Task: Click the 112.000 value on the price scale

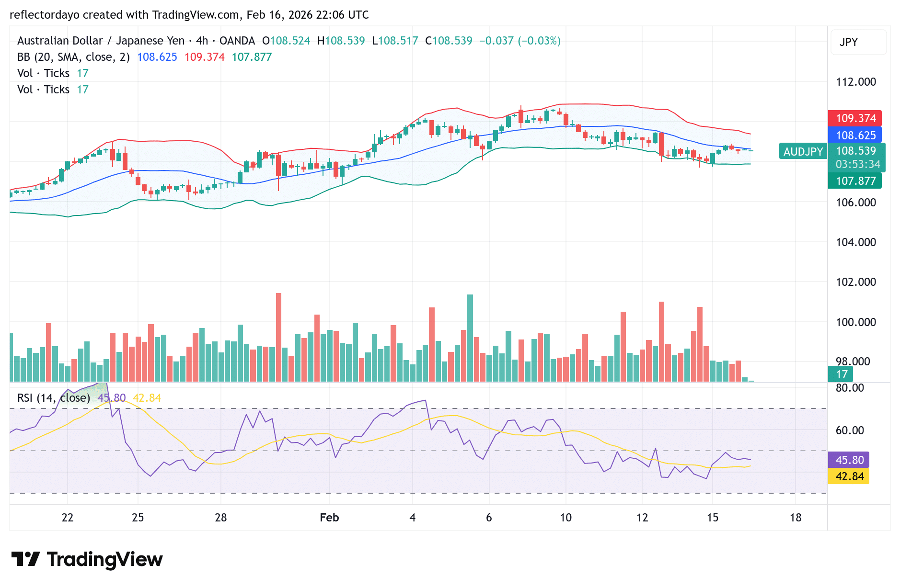Action: (856, 82)
